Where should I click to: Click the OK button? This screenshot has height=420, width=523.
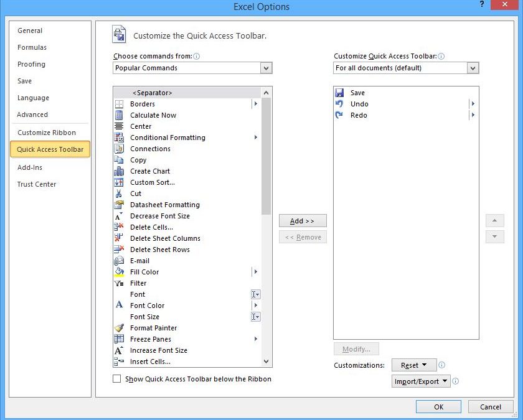438,407
